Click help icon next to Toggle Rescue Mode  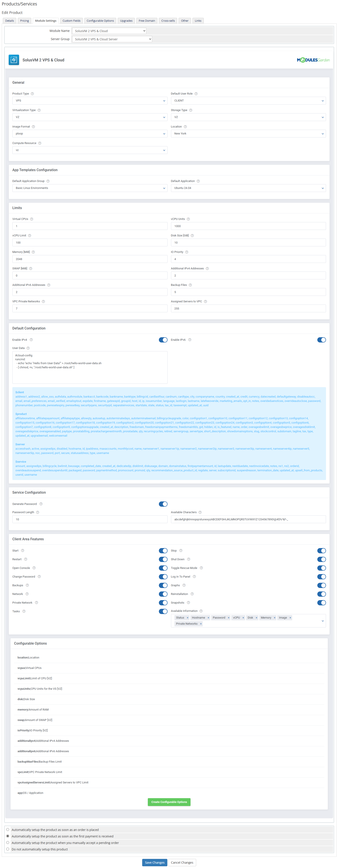(x=201, y=568)
